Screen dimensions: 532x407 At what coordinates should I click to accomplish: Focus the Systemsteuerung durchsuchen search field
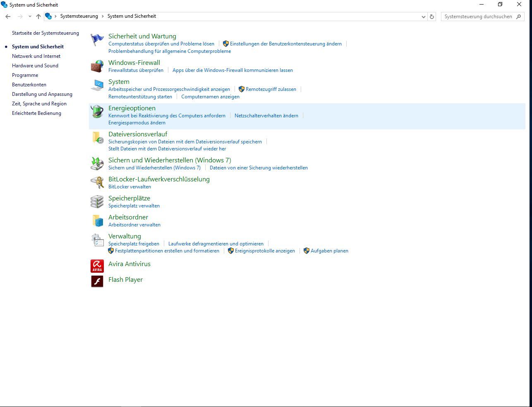coord(478,17)
